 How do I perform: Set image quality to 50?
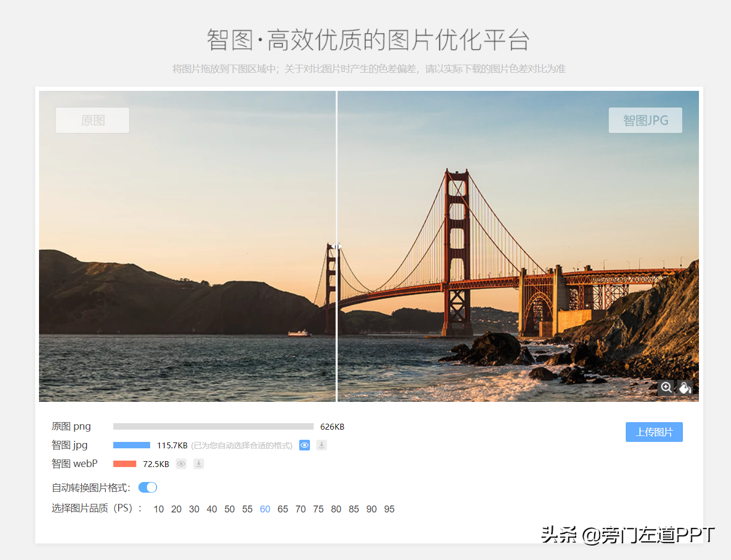(x=230, y=509)
